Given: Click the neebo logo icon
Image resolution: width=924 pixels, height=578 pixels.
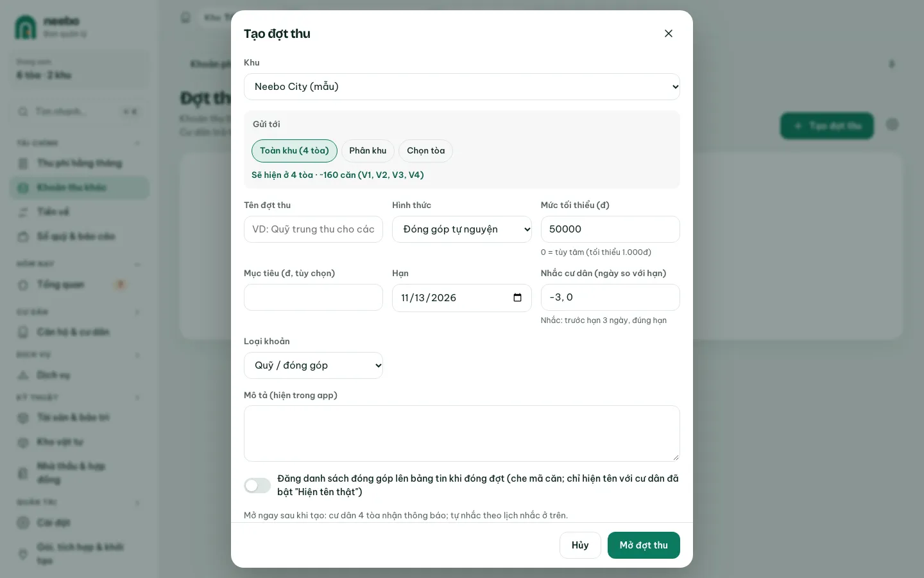Looking at the screenshot, I should [26, 28].
